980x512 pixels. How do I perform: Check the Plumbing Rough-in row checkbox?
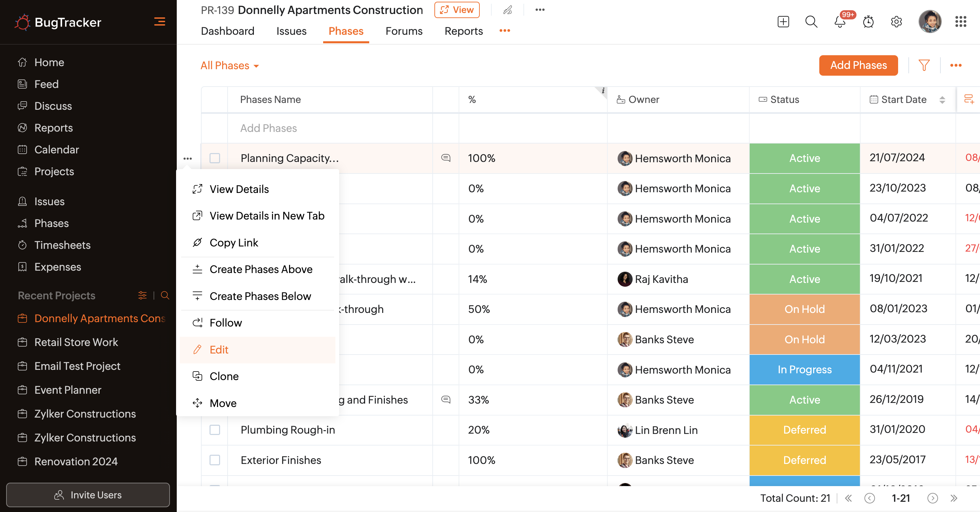[215, 430]
